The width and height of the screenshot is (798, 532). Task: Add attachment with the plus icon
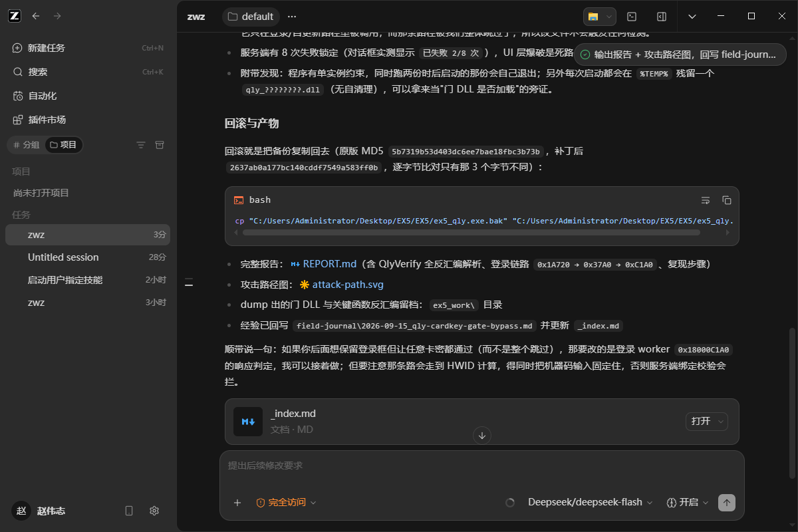pos(237,503)
